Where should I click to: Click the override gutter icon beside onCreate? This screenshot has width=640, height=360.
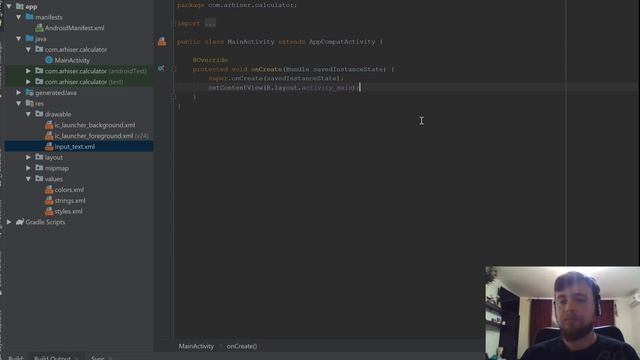pos(161,68)
